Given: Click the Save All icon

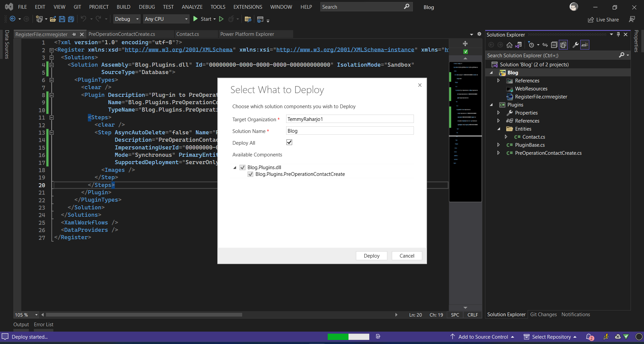Looking at the screenshot, I should click(71, 19).
